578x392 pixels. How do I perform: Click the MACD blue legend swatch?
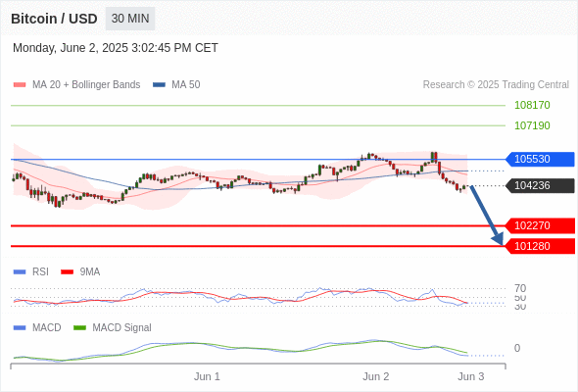[x=20, y=328]
